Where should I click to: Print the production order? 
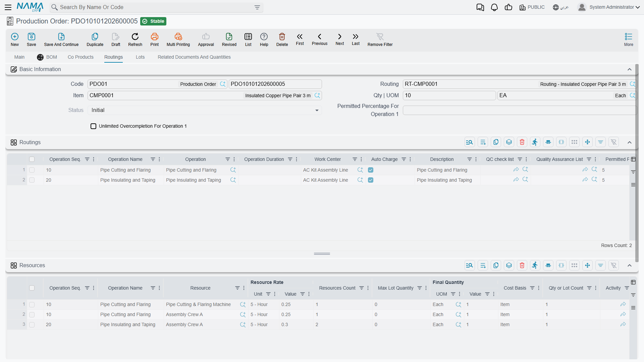(155, 39)
